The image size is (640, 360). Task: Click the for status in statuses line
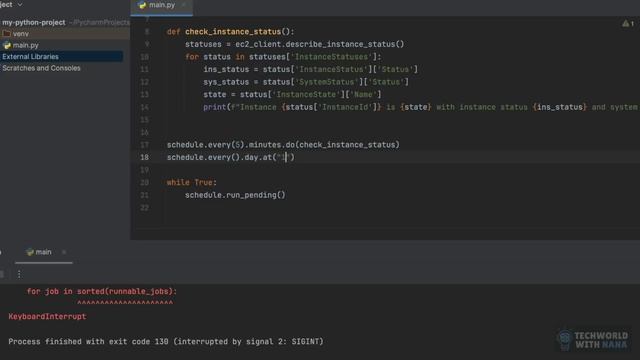coord(283,57)
